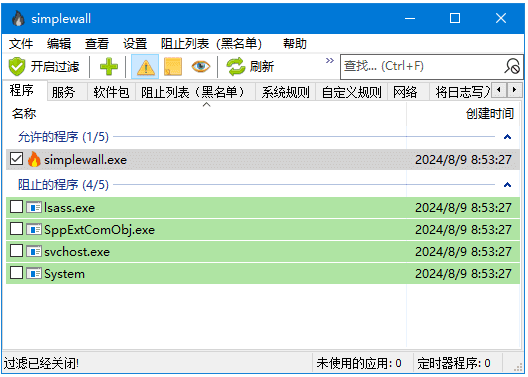Click the green plus Add icon

109,66
